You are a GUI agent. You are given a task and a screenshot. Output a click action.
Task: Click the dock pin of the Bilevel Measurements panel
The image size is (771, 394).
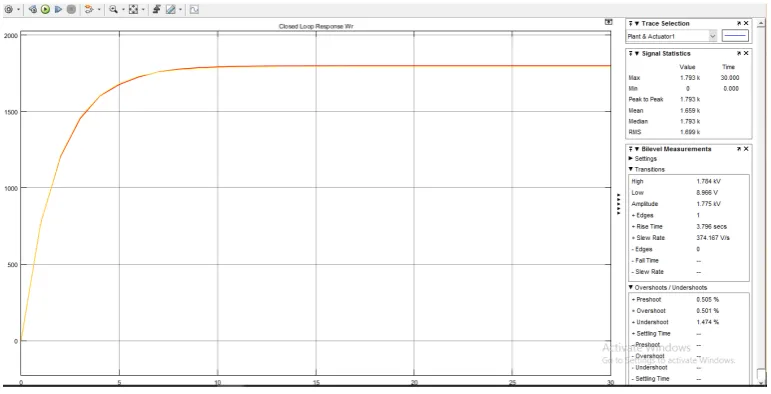tap(631, 149)
